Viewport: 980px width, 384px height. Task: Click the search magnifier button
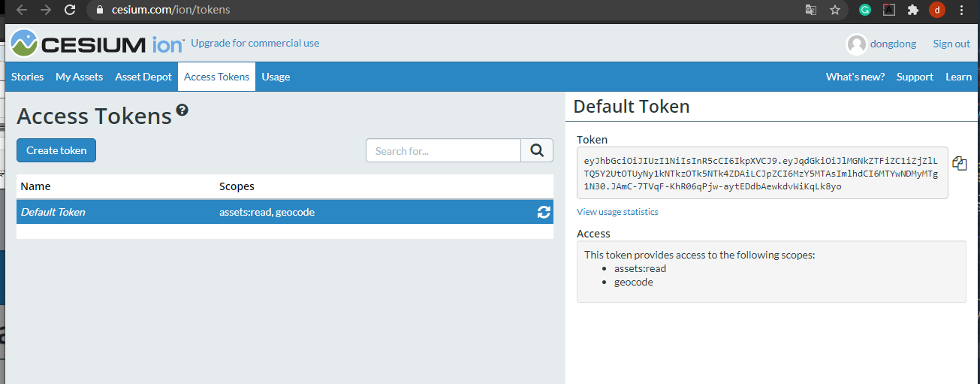pyautogui.click(x=536, y=150)
